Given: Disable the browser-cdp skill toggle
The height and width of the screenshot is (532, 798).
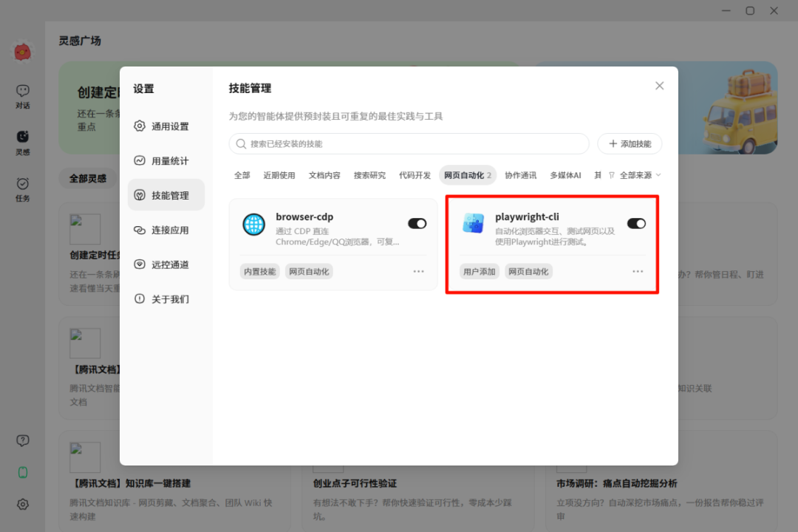Looking at the screenshot, I should point(417,223).
